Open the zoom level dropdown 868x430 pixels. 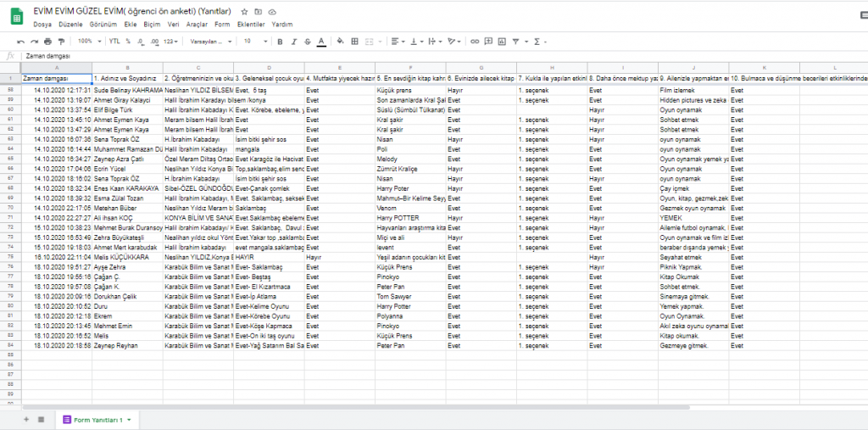click(87, 41)
